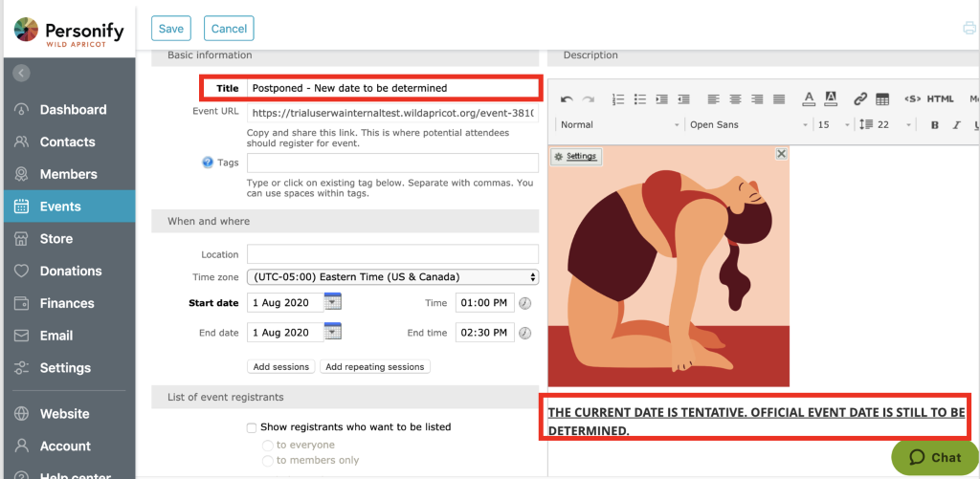980x479 pixels.
Task: Justify the text
Action: point(779,98)
